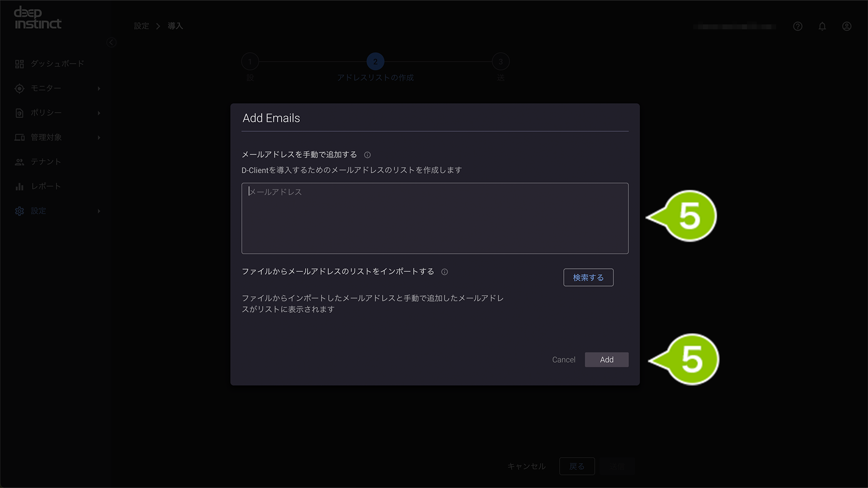Click the Deep Instinct logo
This screenshot has width=868, height=488.
tap(38, 18)
